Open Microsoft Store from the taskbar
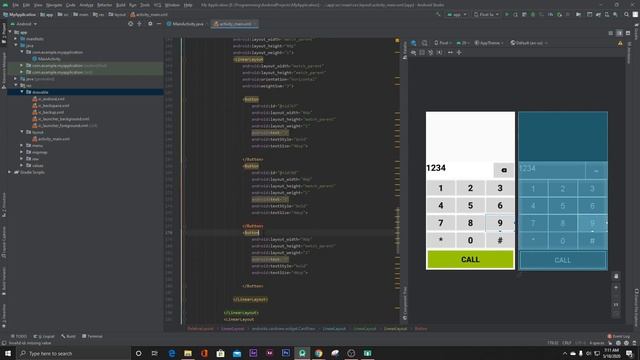Screen dimensions: 640x360 click(220, 353)
